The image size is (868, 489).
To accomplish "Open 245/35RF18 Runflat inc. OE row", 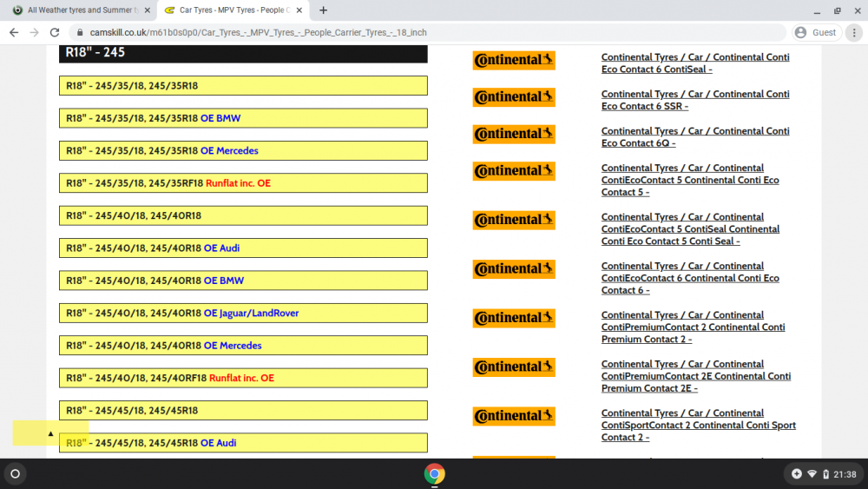I will tap(243, 183).
